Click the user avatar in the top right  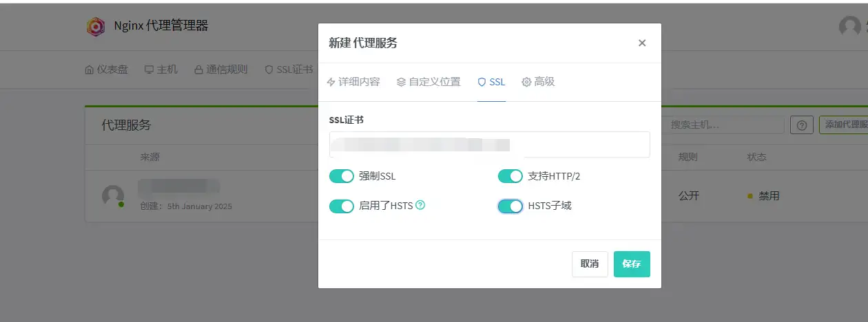pyautogui.click(x=849, y=26)
